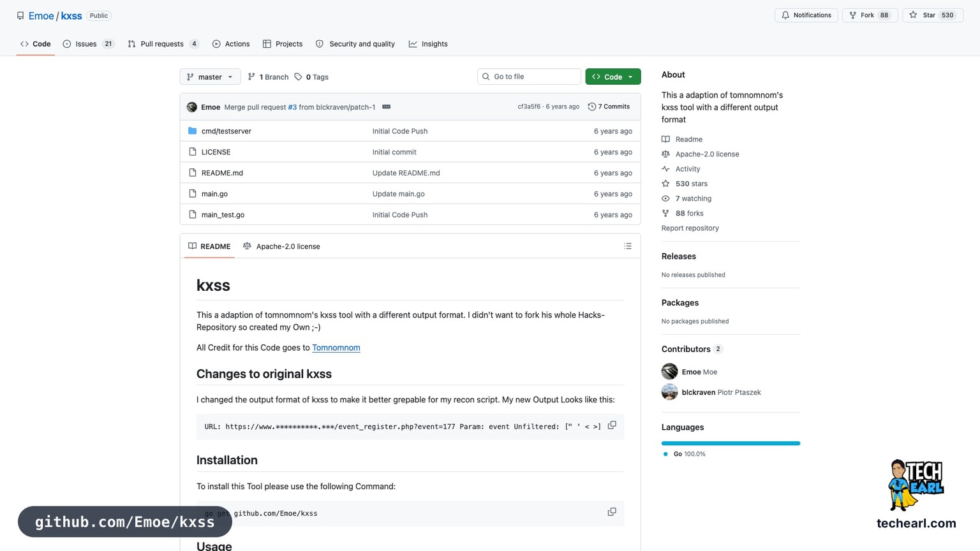980x551 pixels.
Task: Open Apache-2.0 license link in About
Action: click(x=701, y=154)
